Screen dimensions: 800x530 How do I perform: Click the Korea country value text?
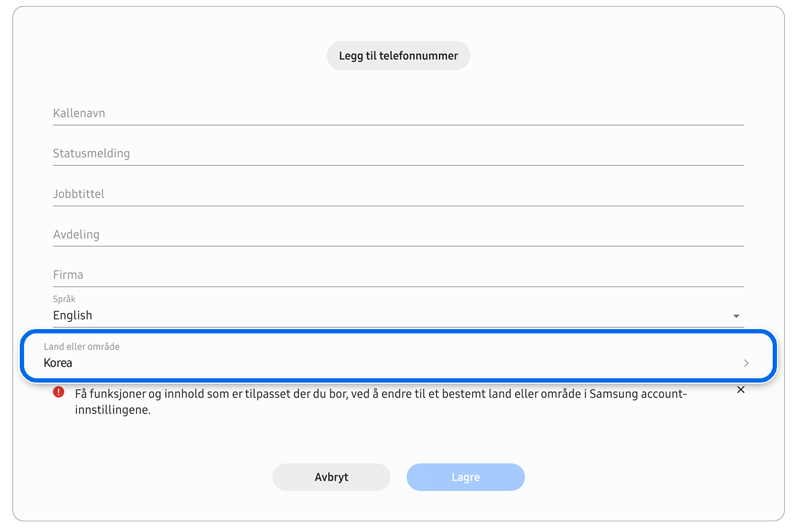58,364
